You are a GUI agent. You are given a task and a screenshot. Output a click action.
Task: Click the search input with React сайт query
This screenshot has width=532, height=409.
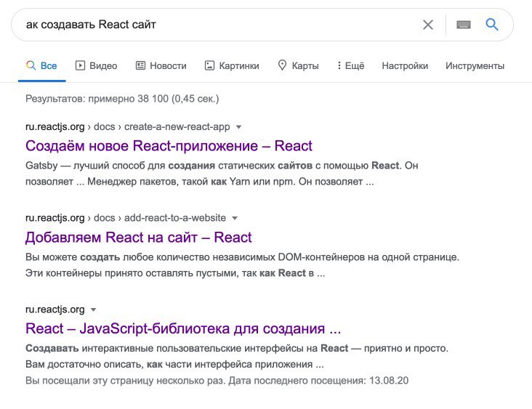point(217,25)
